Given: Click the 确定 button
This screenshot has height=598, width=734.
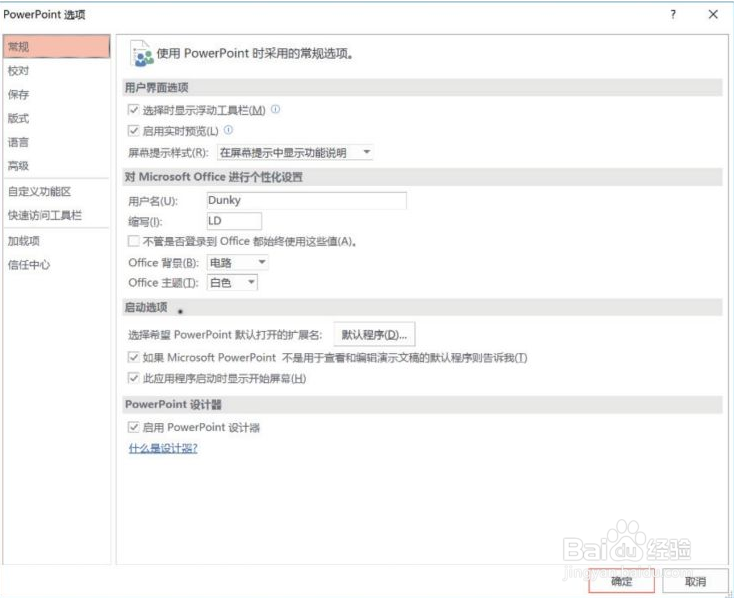Looking at the screenshot, I should point(621,581).
